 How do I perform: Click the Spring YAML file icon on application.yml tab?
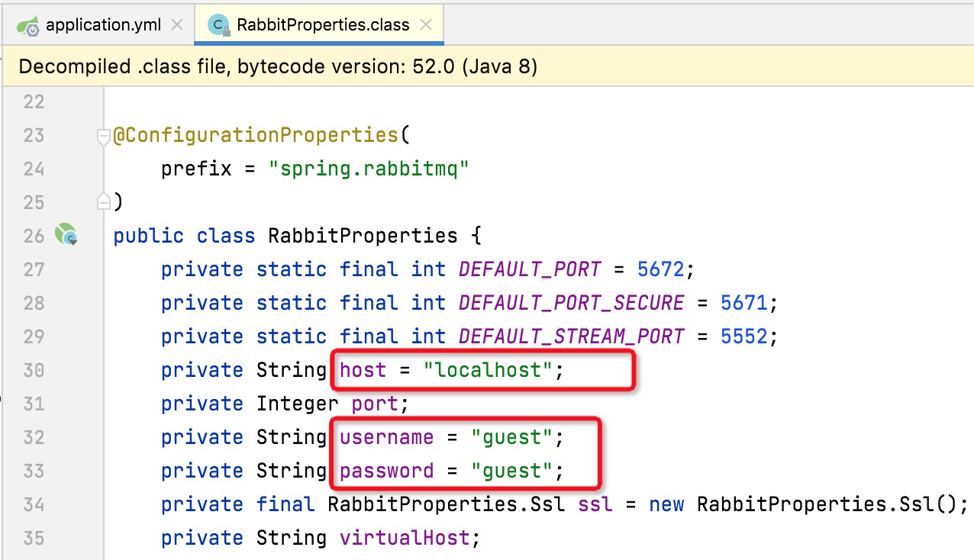(28, 25)
